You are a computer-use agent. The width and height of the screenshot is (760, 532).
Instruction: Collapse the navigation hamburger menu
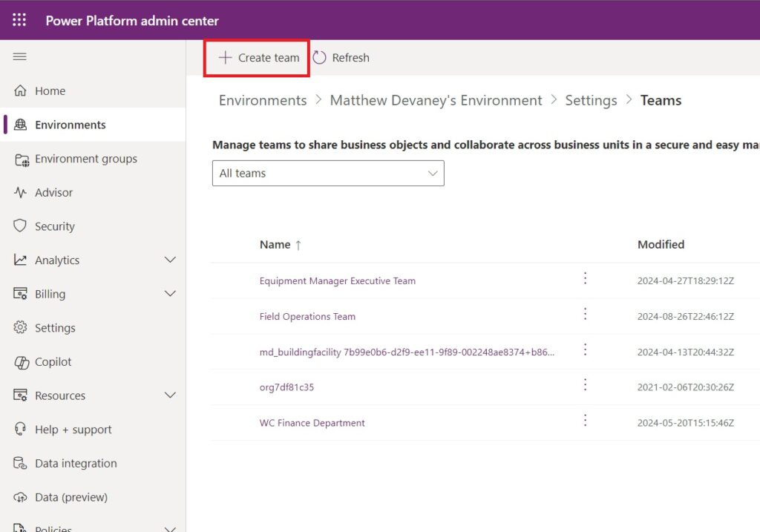19,56
